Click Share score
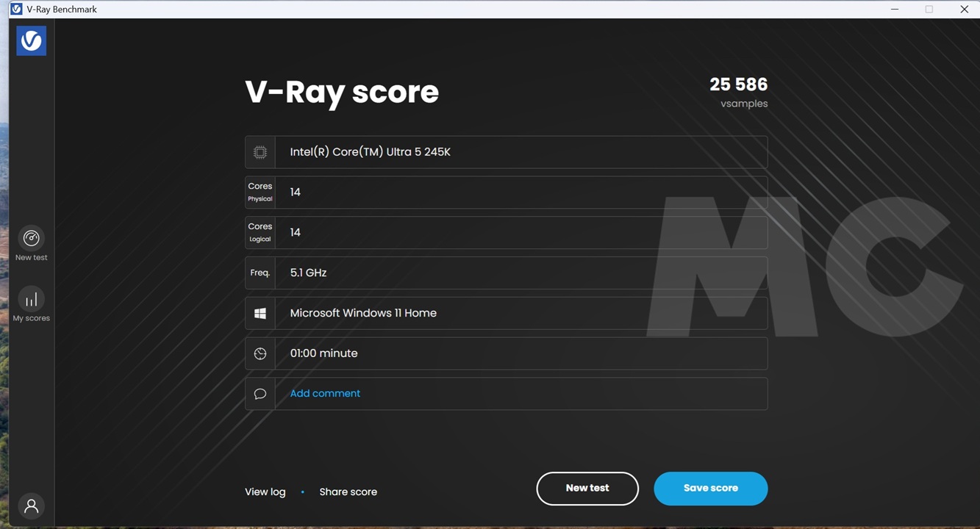The image size is (980, 529). (x=348, y=492)
